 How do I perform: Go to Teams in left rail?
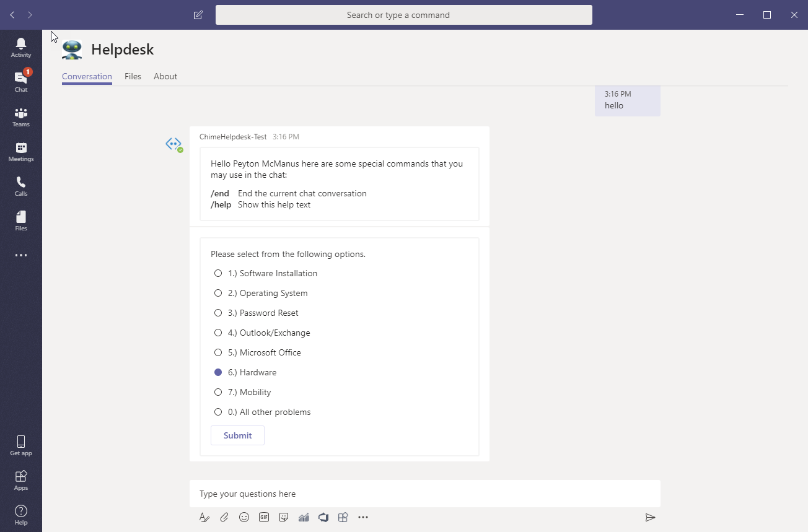point(21,116)
